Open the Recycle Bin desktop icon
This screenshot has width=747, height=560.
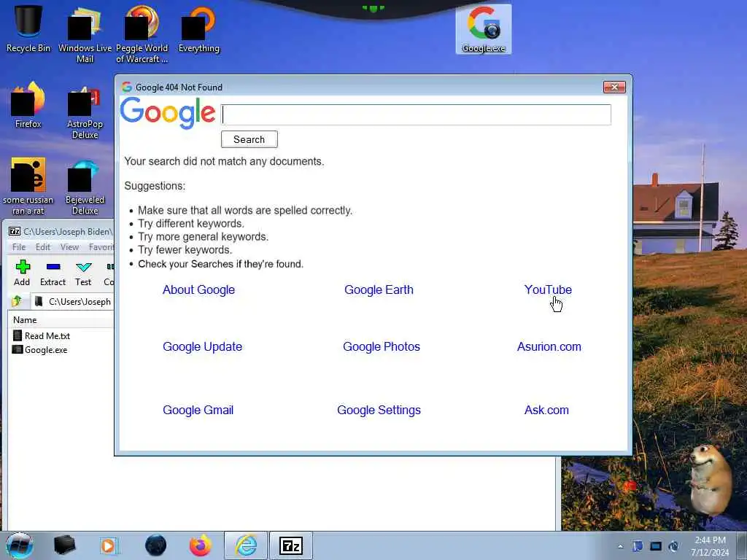pyautogui.click(x=28, y=28)
